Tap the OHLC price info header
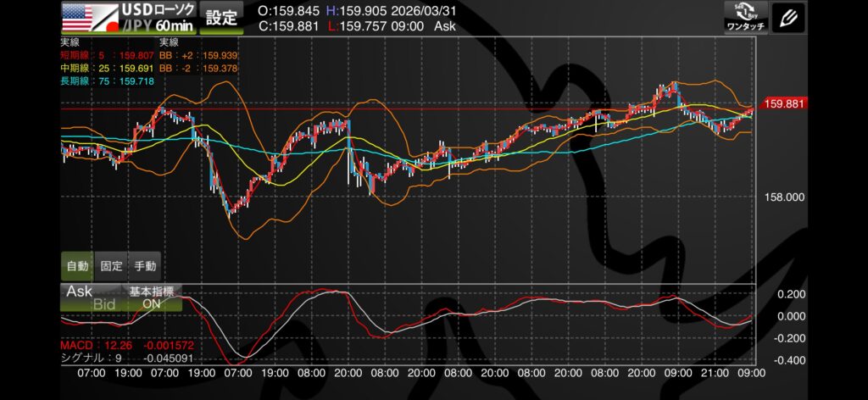Image resolution: width=868 pixels, height=400 pixels. pos(356,19)
